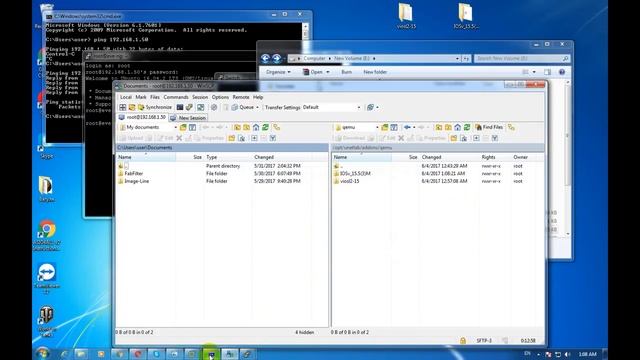
Task: Expand the Queue dropdown
Action: pos(257,107)
